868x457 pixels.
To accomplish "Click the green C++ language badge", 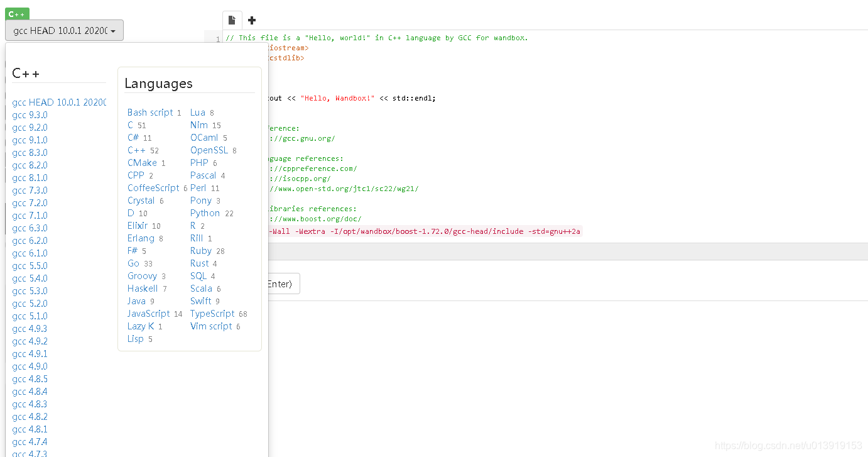I will (17, 14).
